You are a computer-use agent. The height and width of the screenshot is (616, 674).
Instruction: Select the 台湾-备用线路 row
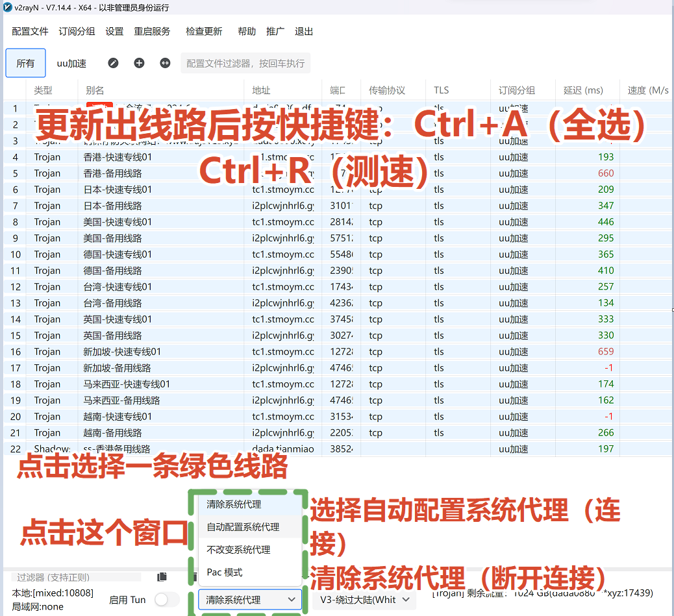click(337, 303)
